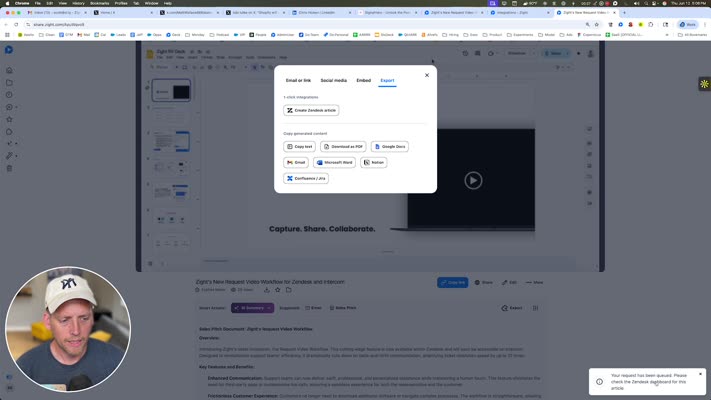Image resolution: width=711 pixels, height=400 pixels.
Task: Click move-to-folder icon under video title
Action: pos(288,290)
